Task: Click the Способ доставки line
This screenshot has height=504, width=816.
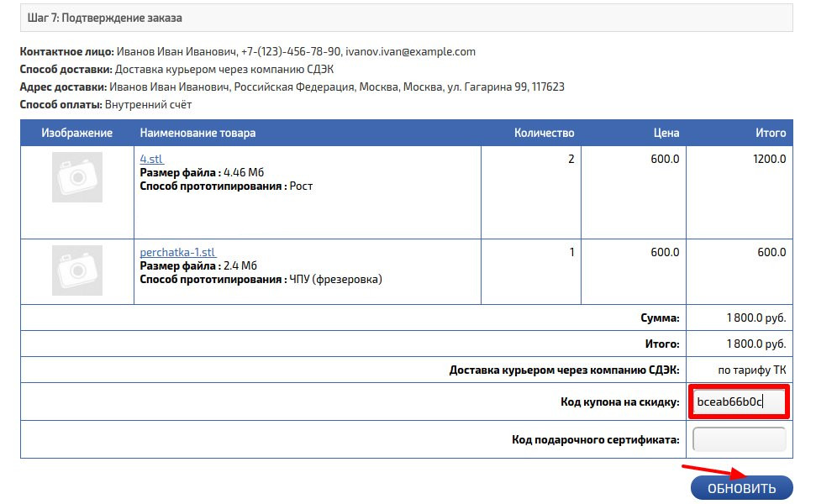Action: point(177,69)
